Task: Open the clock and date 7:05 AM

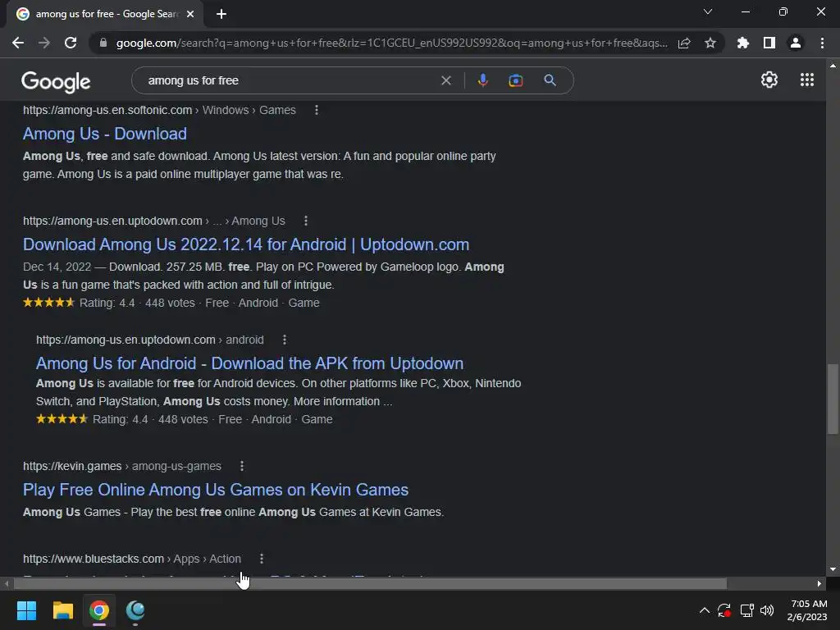Action: (x=808, y=610)
